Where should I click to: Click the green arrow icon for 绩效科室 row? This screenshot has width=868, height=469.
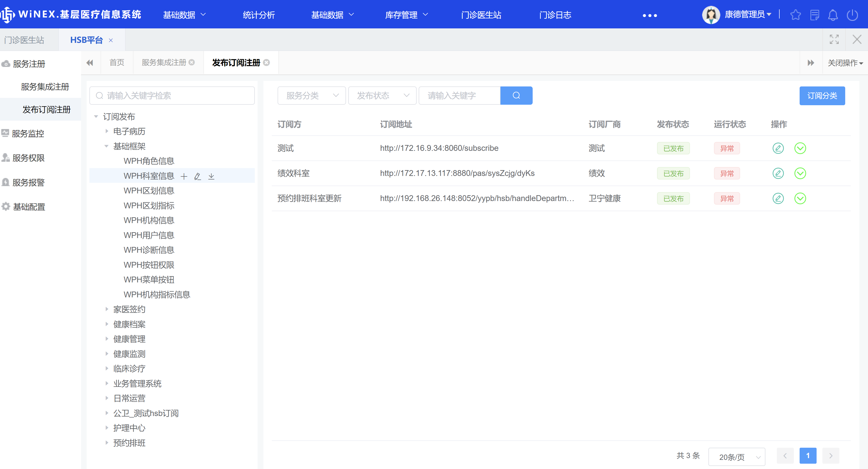pos(800,173)
